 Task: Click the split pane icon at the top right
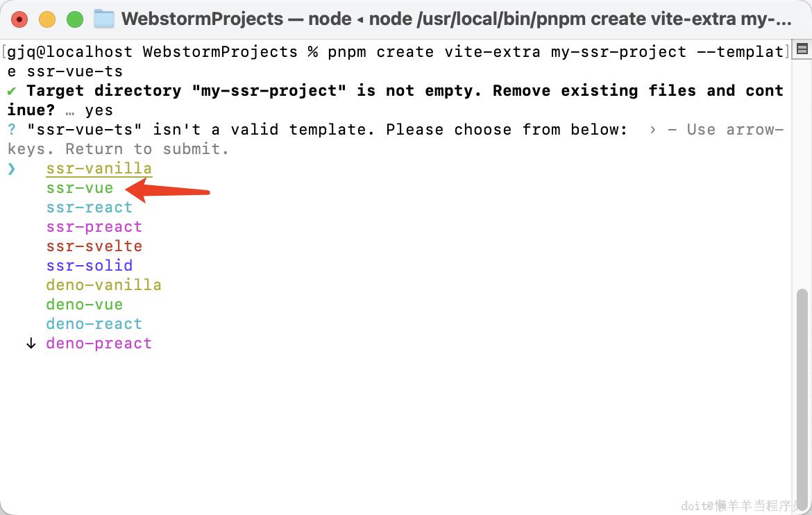click(x=802, y=49)
